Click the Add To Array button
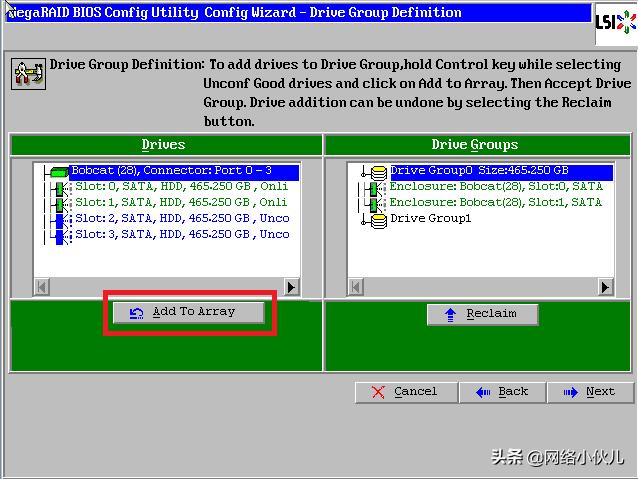This screenshot has height=479, width=638. tap(189, 312)
